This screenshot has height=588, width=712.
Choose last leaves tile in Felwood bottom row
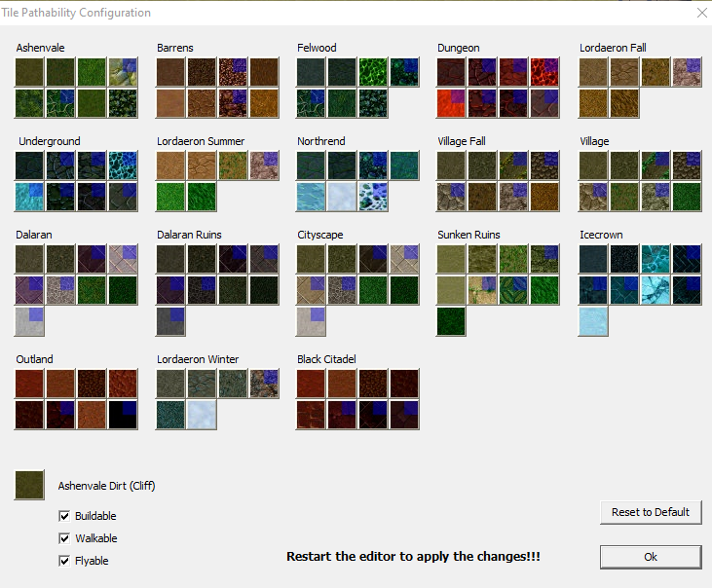(x=373, y=103)
